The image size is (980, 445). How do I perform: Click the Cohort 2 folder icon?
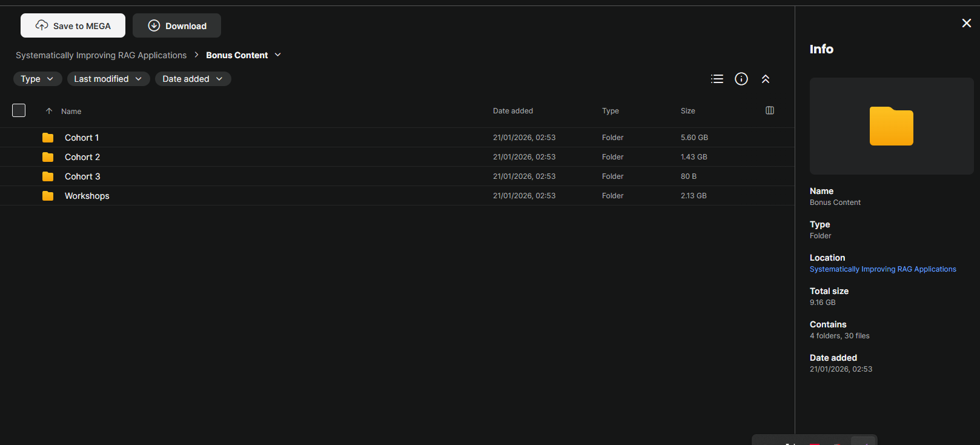48,157
